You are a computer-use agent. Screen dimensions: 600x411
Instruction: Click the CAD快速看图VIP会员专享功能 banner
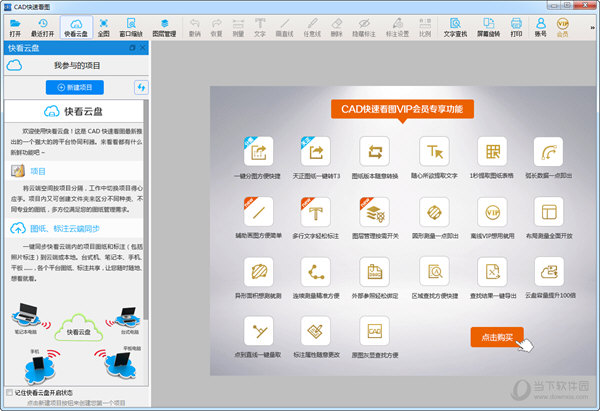point(402,109)
